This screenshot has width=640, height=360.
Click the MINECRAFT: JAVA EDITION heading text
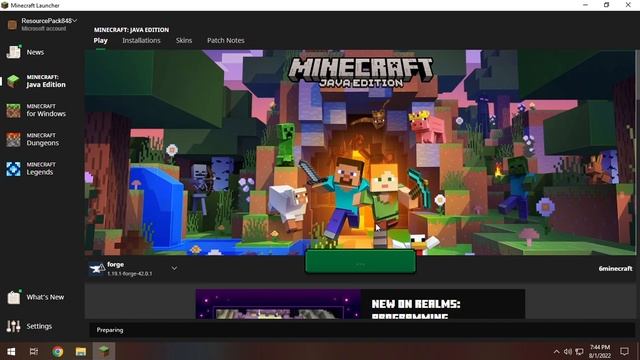tap(131, 30)
